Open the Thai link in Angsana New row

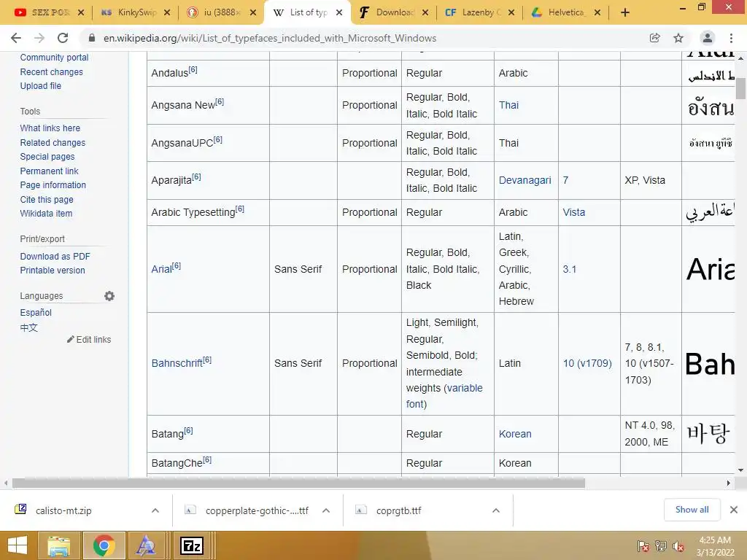pyautogui.click(x=508, y=105)
